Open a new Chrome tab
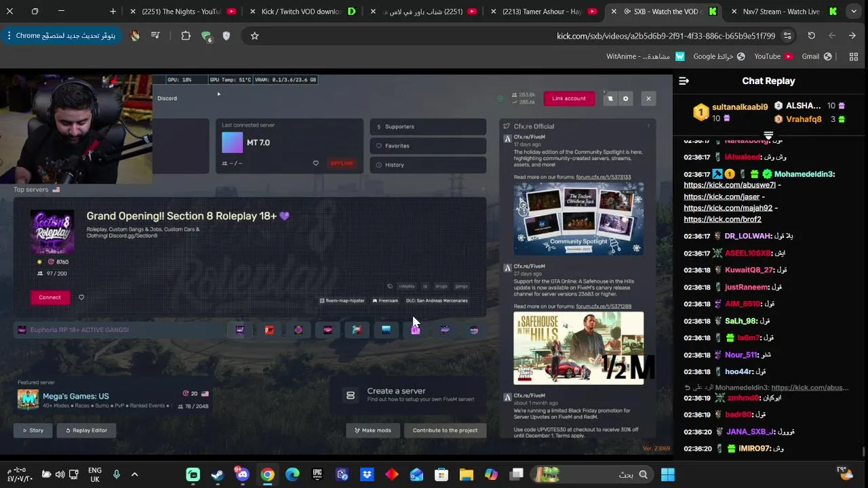Image resolution: width=868 pixels, height=488 pixels. (x=113, y=12)
